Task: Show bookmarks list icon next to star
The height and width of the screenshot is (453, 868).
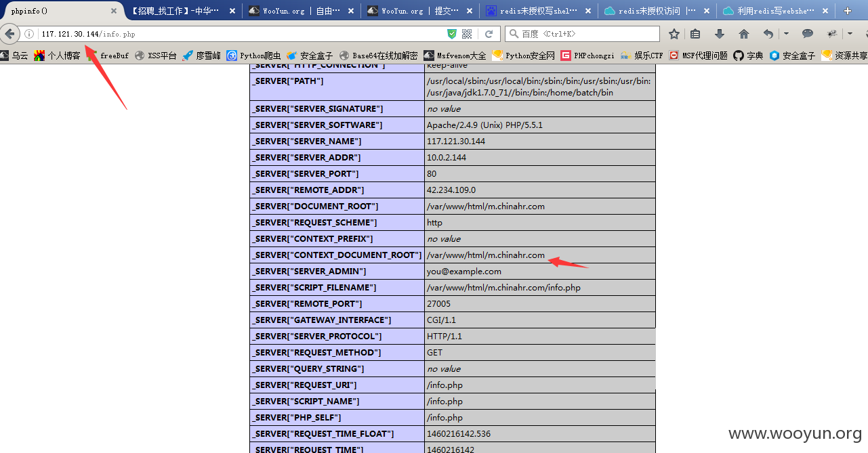Action: (695, 34)
